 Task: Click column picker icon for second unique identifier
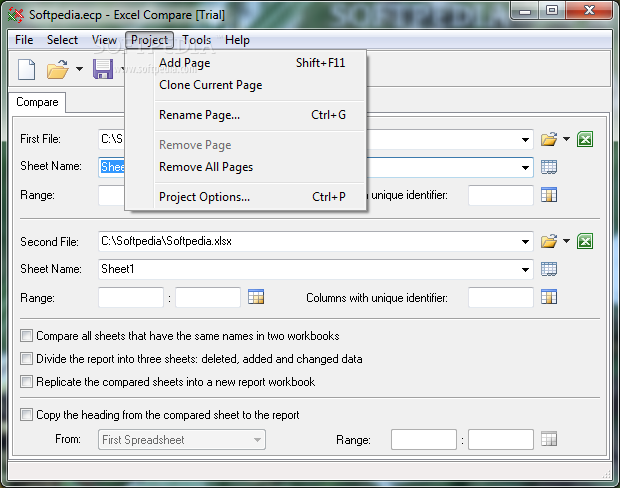[549, 297]
